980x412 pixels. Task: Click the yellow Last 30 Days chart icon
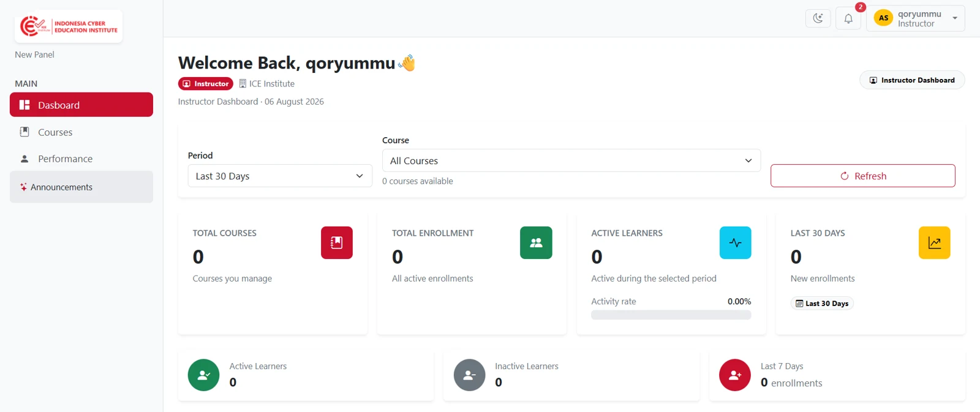[x=935, y=242]
